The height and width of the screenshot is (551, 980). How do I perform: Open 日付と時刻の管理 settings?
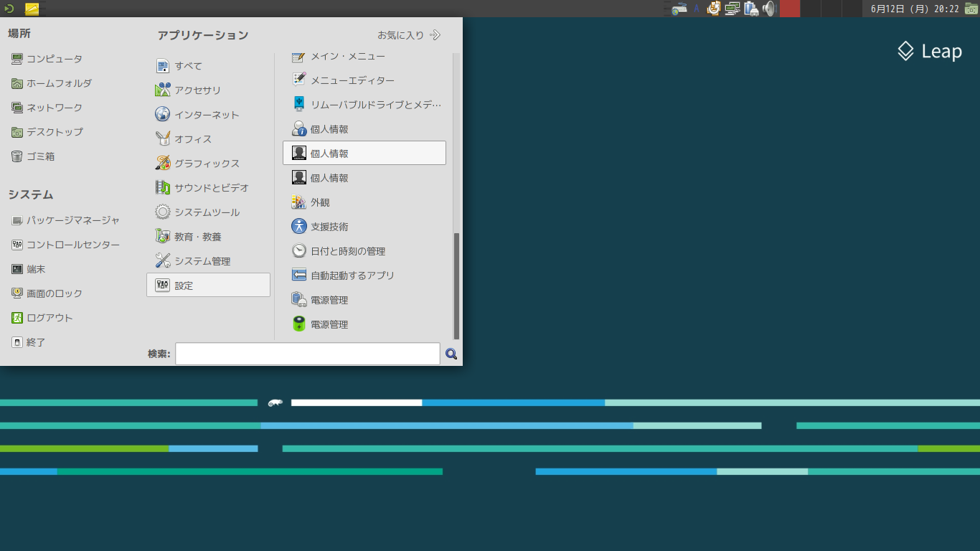pyautogui.click(x=347, y=250)
